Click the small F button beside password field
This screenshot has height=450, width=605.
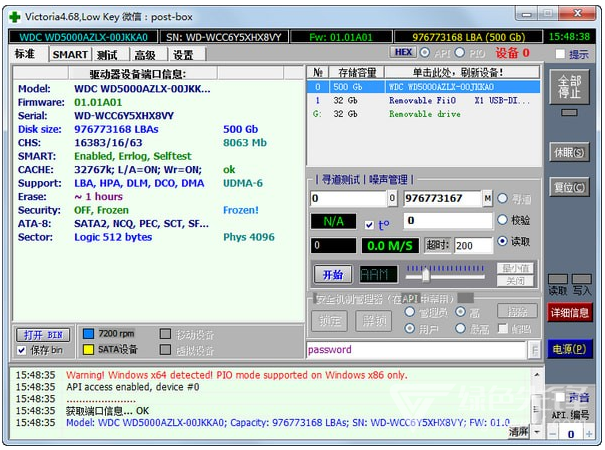(x=534, y=350)
